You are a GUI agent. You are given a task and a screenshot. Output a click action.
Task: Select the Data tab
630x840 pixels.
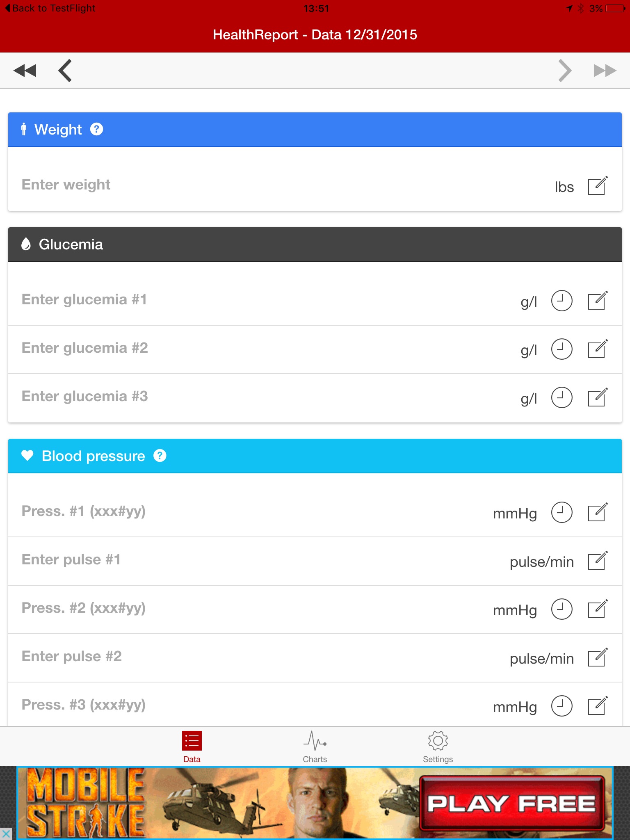192,747
